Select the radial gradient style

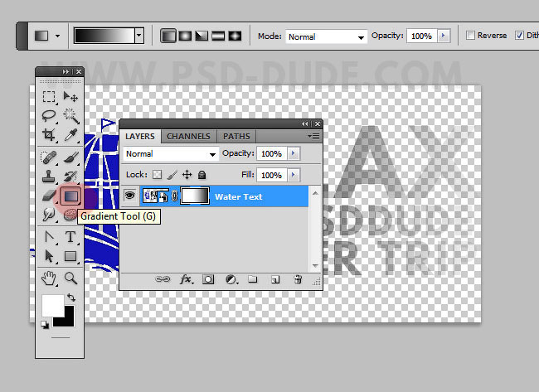pyautogui.click(x=185, y=36)
